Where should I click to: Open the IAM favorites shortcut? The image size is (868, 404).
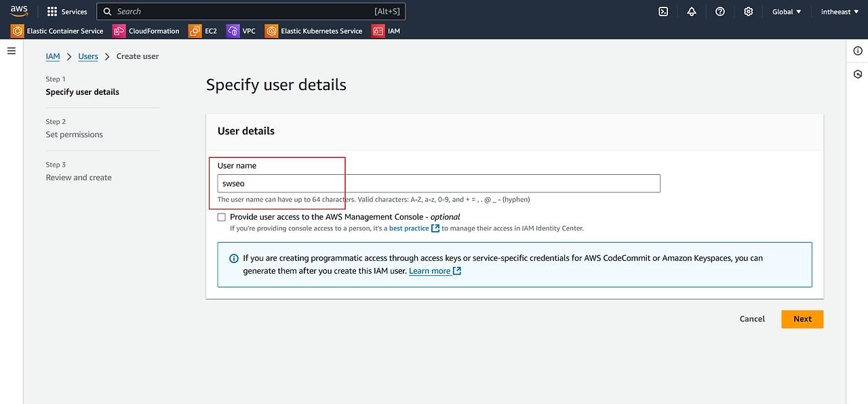387,31
